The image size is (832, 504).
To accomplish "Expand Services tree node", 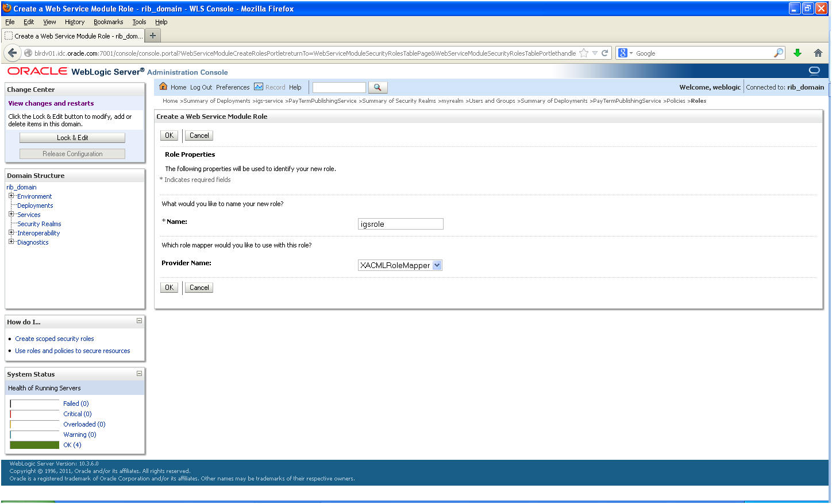I will click(x=11, y=214).
